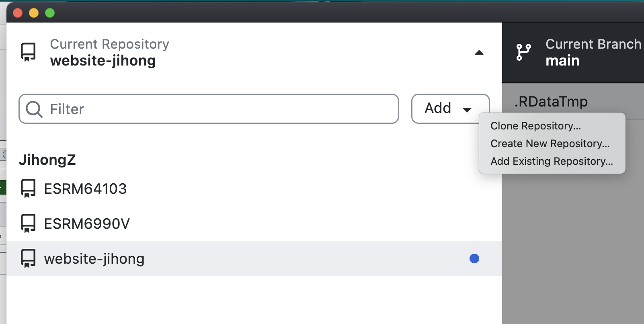Click the ESRM64103 repository icon
The image size is (644, 324).
(x=28, y=189)
